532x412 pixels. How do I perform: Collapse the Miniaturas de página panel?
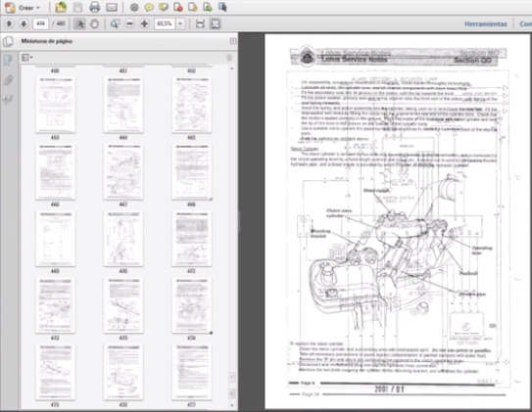tap(233, 41)
